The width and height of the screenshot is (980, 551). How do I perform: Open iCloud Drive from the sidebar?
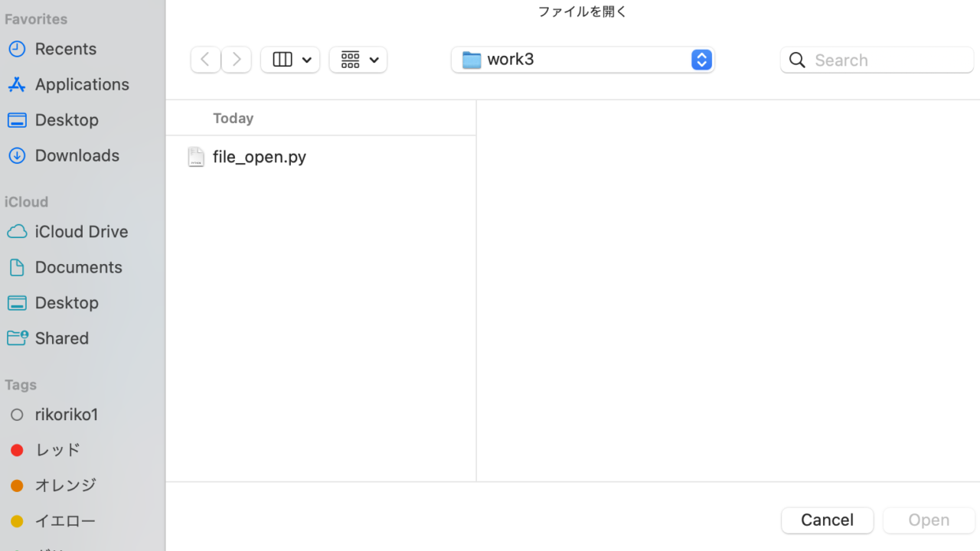pyautogui.click(x=81, y=231)
